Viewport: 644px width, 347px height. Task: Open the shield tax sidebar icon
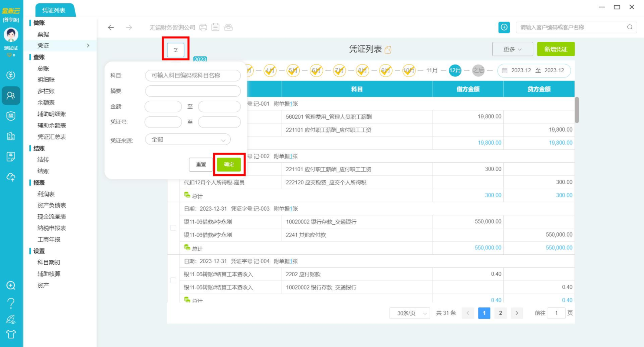coord(11,116)
